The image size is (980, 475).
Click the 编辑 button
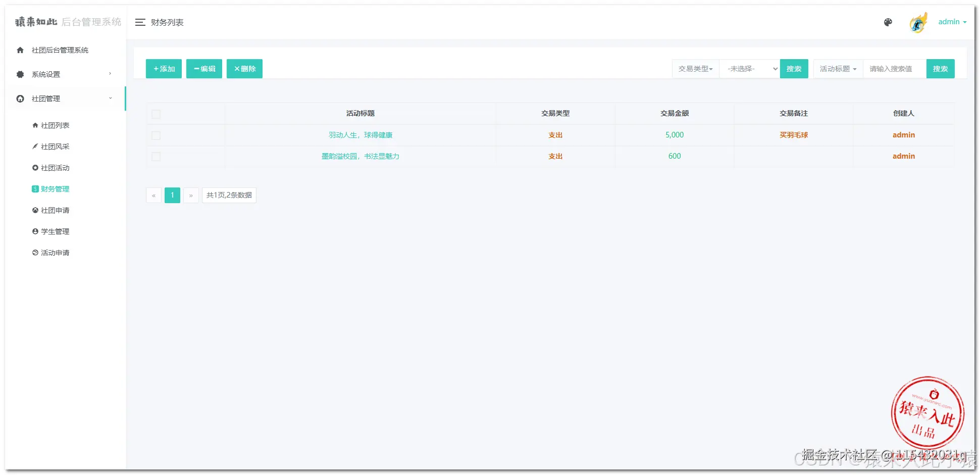[x=204, y=69]
